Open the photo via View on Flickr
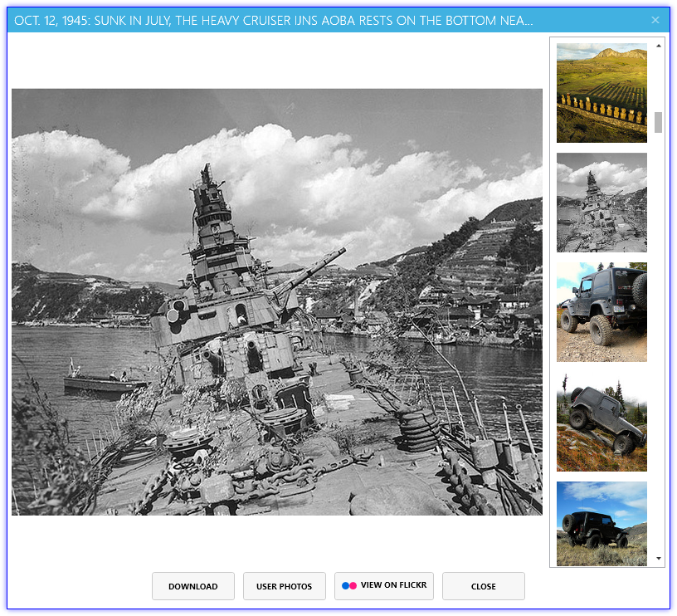Image resolution: width=677 pixels, height=616 pixels. (384, 586)
